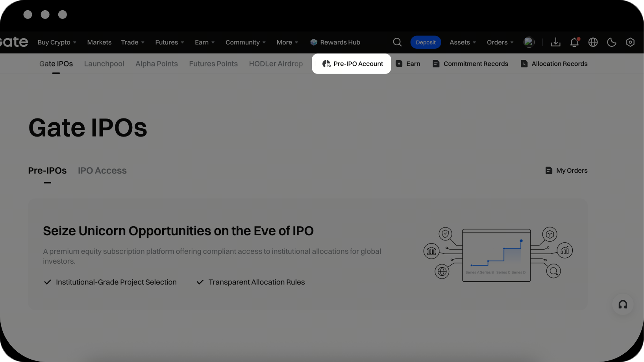Click the Institutional-Grade Project Selection text
Screen dimensions: 644x362
(x=116, y=282)
